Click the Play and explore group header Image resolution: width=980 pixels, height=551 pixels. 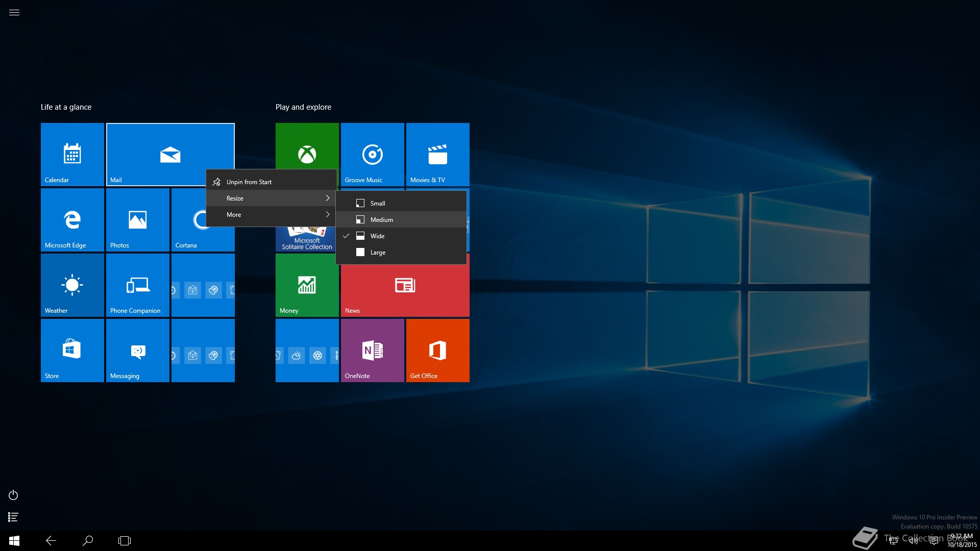303,107
